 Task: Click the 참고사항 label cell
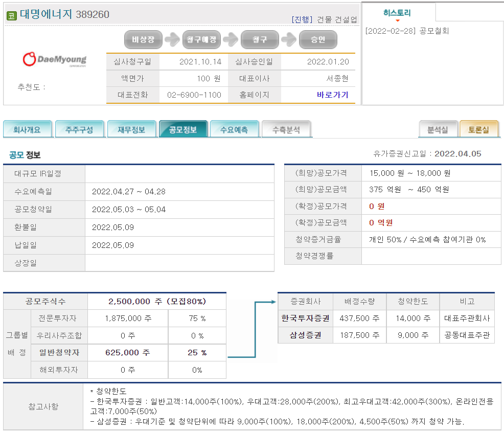pyautogui.click(x=43, y=406)
